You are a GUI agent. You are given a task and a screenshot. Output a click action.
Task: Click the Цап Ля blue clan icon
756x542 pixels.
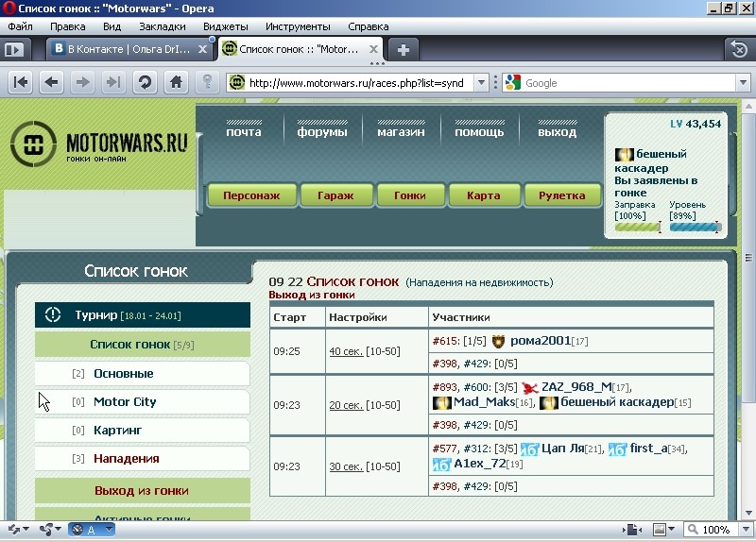[529, 449]
